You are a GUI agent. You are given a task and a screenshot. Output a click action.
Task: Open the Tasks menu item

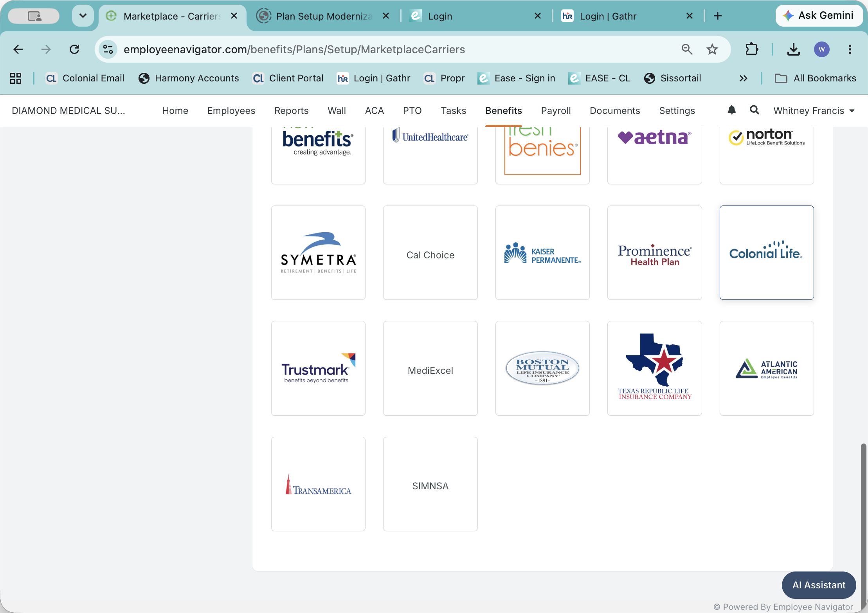(x=454, y=111)
